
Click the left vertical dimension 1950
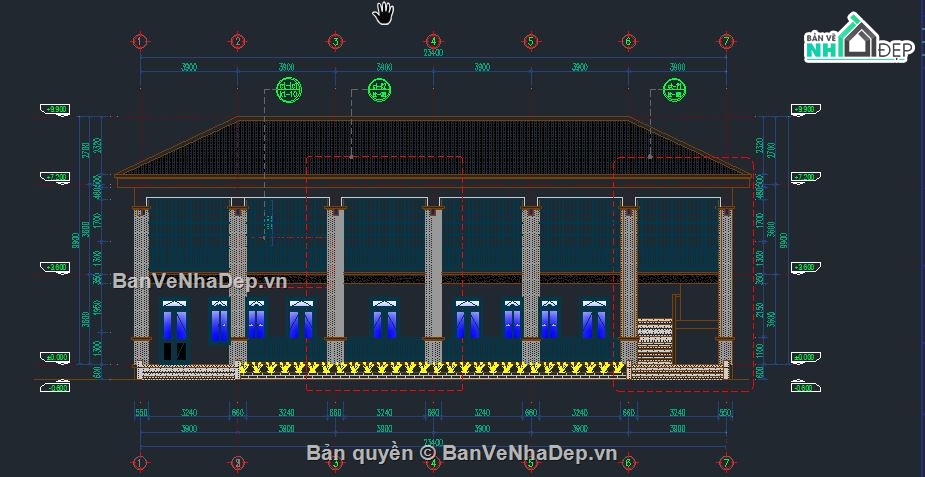[x=98, y=308]
